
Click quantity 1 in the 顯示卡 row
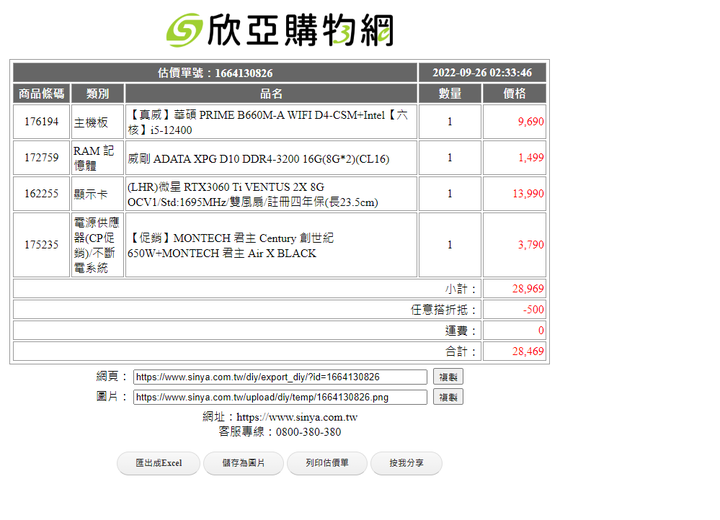tap(450, 193)
